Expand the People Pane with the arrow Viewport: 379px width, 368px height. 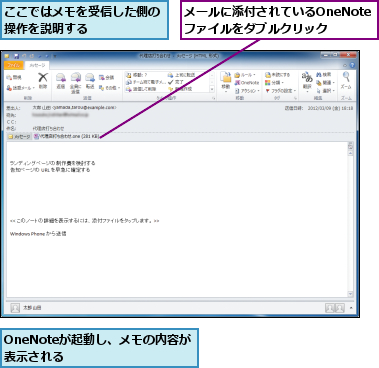tap(351, 308)
